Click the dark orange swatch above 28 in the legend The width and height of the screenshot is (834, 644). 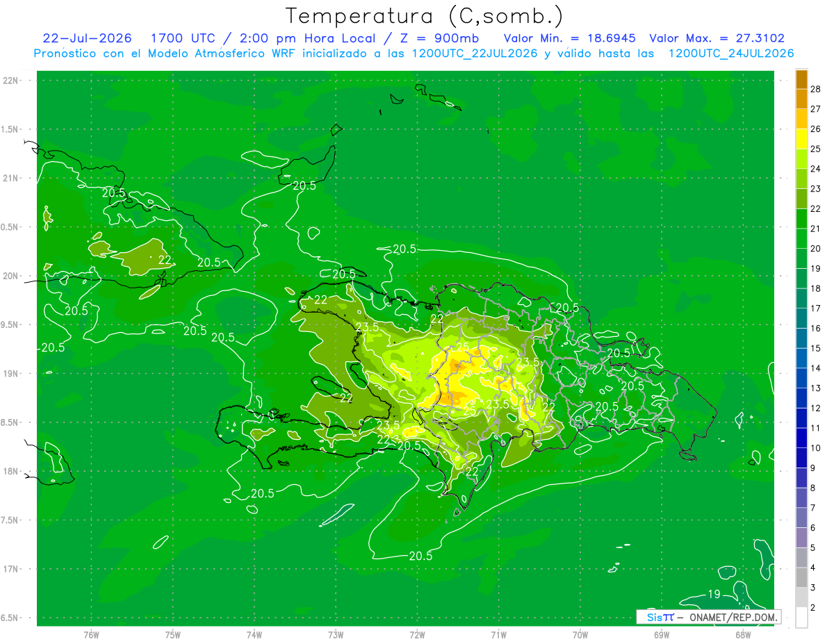pos(801,79)
